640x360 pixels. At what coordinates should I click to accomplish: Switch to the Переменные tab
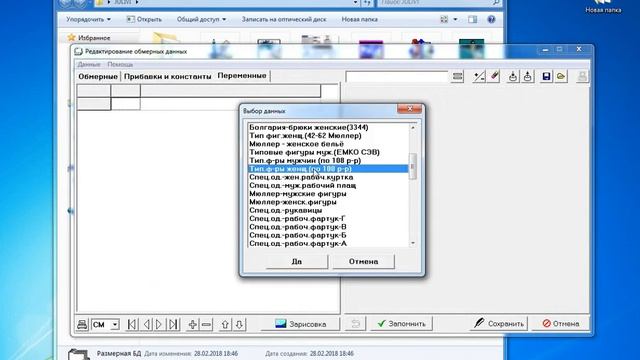(x=242, y=76)
